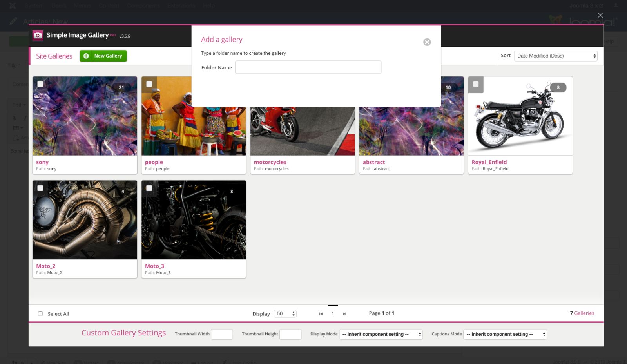Open the Captions Mode dropdown
Image resolution: width=627 pixels, height=364 pixels.
click(505, 334)
